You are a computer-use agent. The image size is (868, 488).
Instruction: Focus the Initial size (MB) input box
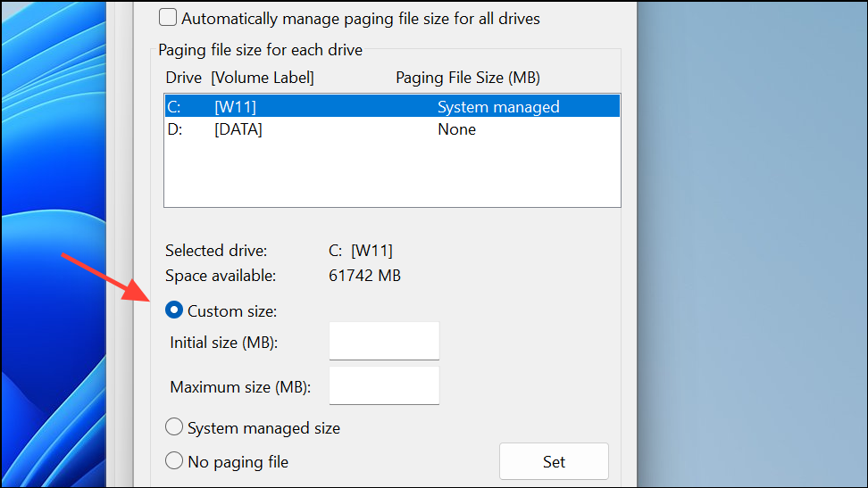(384, 342)
